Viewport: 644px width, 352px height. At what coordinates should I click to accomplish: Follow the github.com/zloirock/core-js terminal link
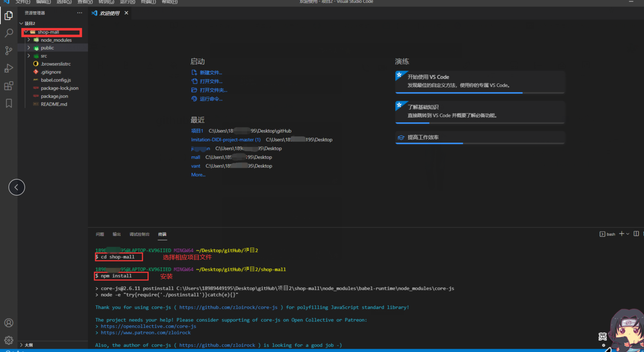click(229, 307)
